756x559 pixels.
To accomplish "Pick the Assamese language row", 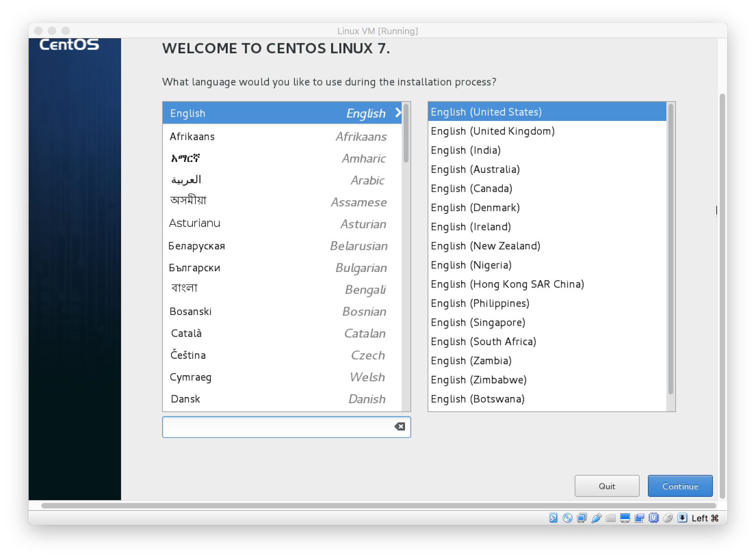I will click(x=282, y=202).
